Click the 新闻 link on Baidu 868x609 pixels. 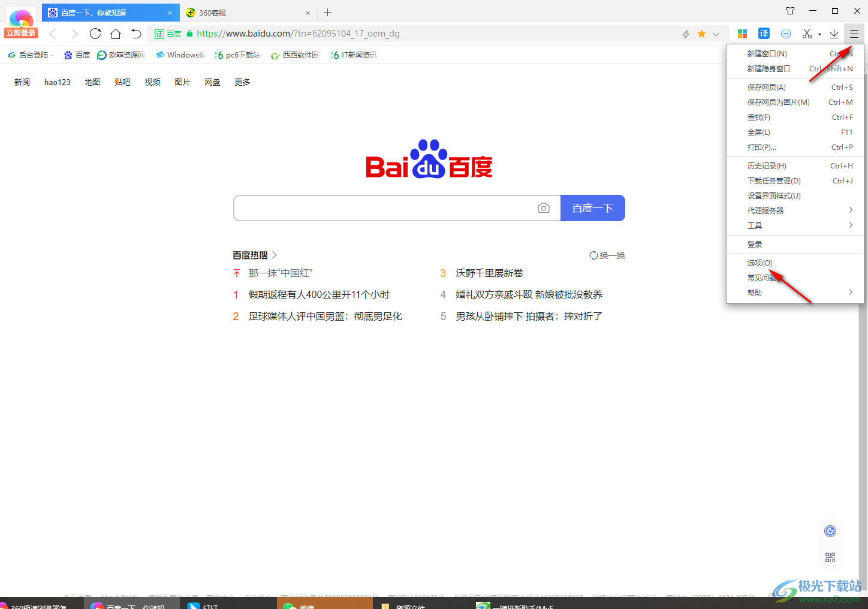22,82
